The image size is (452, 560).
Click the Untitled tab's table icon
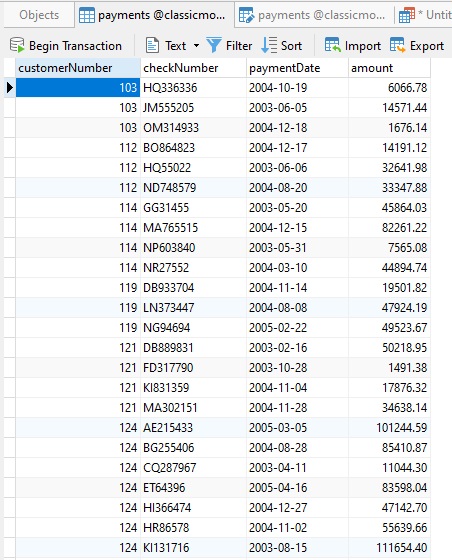point(407,15)
